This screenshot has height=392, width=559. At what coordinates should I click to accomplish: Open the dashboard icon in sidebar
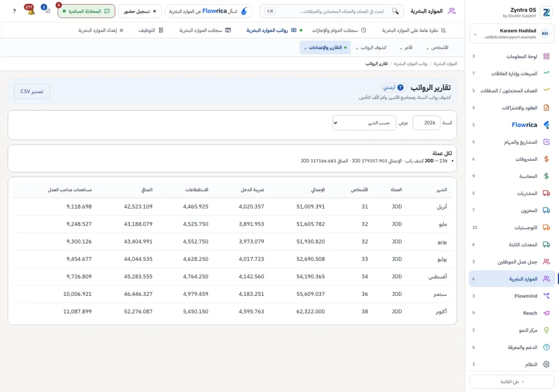tap(546, 56)
